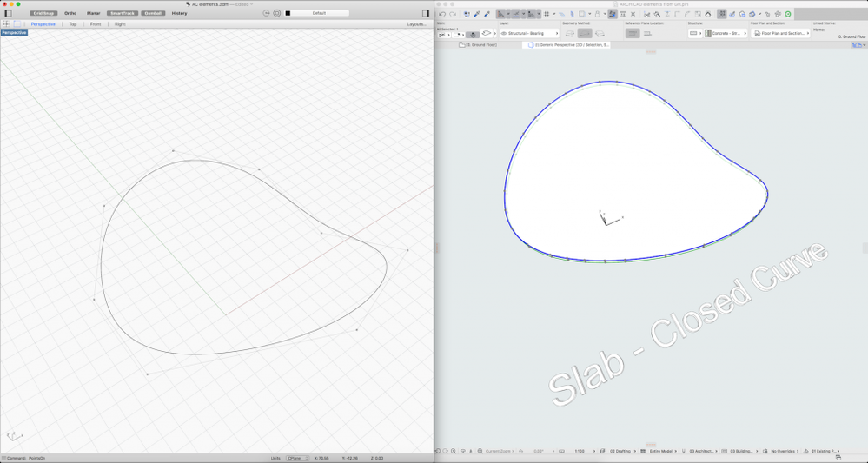868x463 pixels.
Task: Click zoom magnifier icon in ARCHICAD status bar
Action: 454,452
